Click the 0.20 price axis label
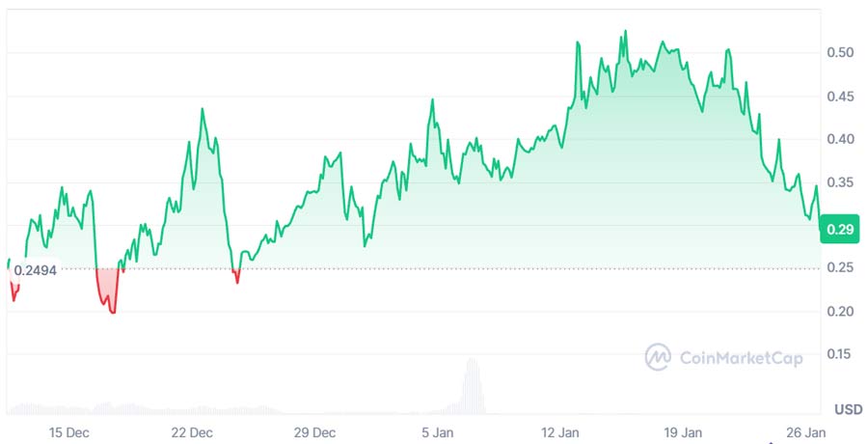Image resolution: width=868 pixels, height=444 pixels. (x=843, y=311)
